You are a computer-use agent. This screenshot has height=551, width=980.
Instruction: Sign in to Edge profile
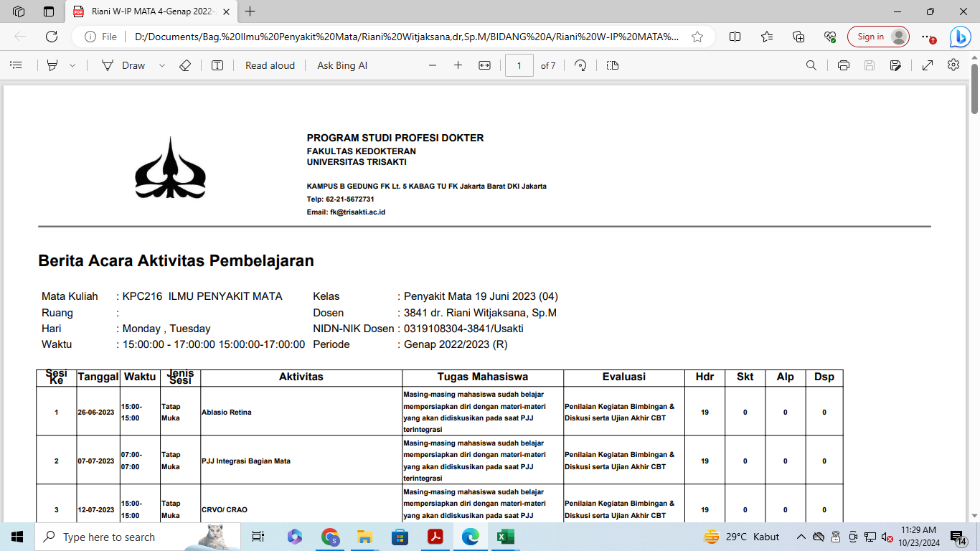tap(878, 37)
